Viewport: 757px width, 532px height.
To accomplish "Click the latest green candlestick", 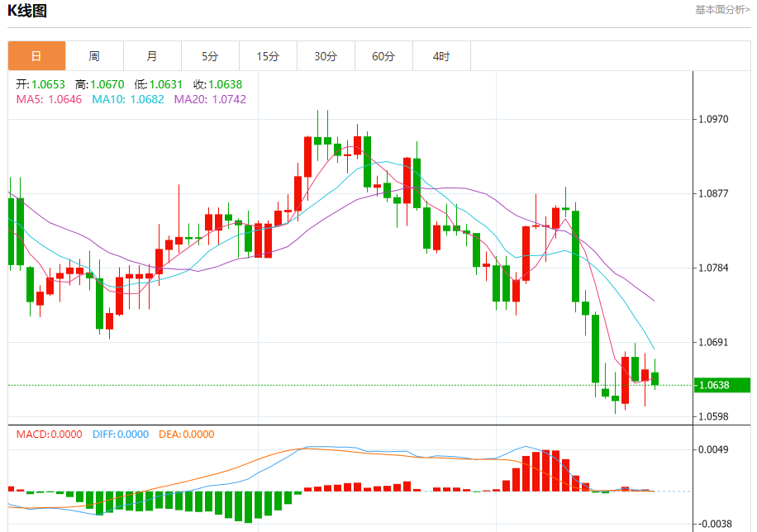I will coord(655,378).
